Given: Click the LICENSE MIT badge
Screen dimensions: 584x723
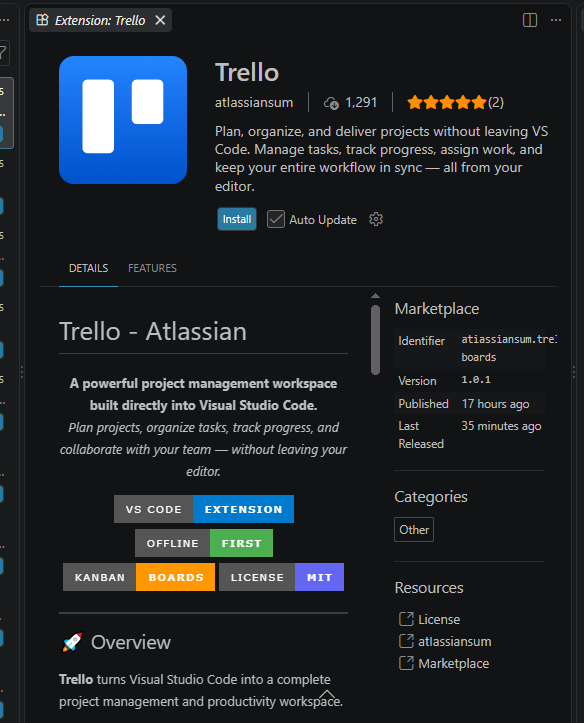Looking at the screenshot, I should click(281, 577).
